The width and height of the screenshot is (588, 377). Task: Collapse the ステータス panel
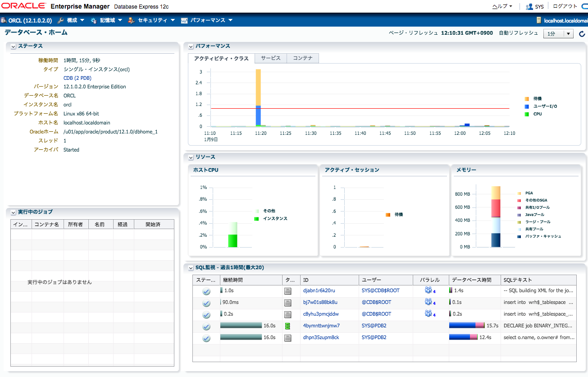click(13, 46)
